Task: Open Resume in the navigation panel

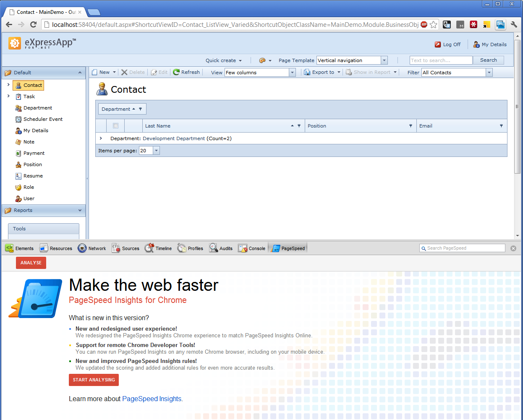Action: click(x=29, y=176)
